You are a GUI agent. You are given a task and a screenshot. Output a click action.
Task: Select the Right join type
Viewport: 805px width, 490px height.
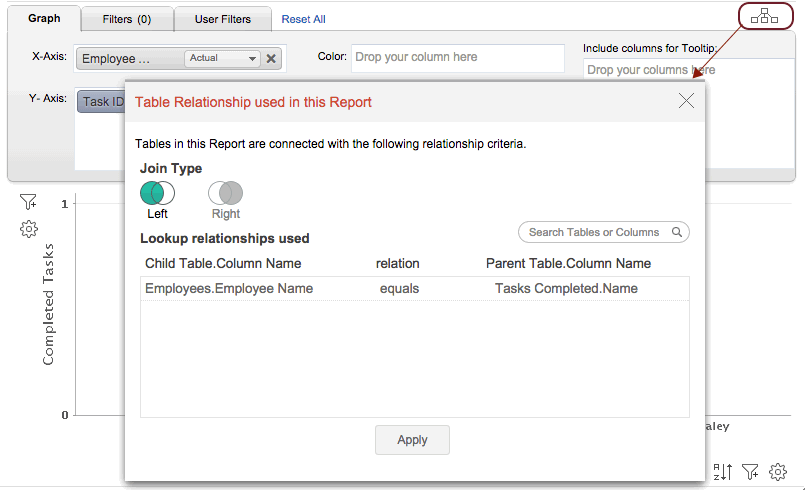[225, 193]
